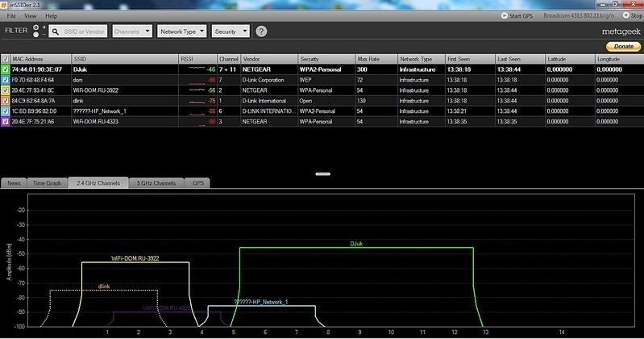Viewport: 644px width, 339px height.
Task: Open the Security filter dropdown
Action: tap(230, 31)
